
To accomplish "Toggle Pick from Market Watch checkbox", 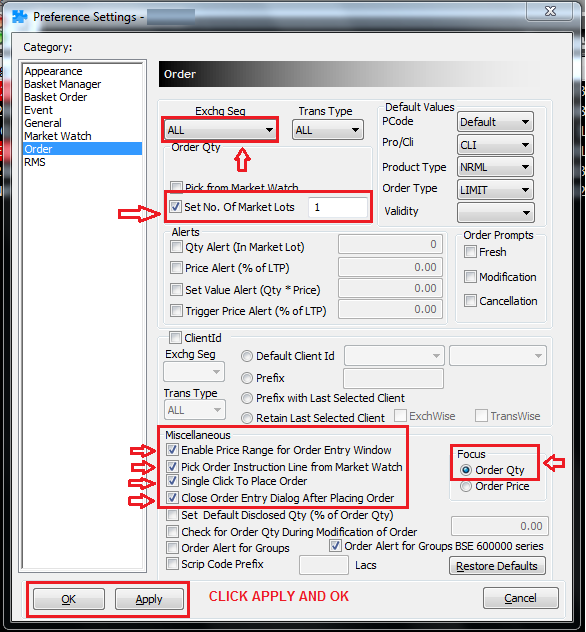I will coord(176,186).
